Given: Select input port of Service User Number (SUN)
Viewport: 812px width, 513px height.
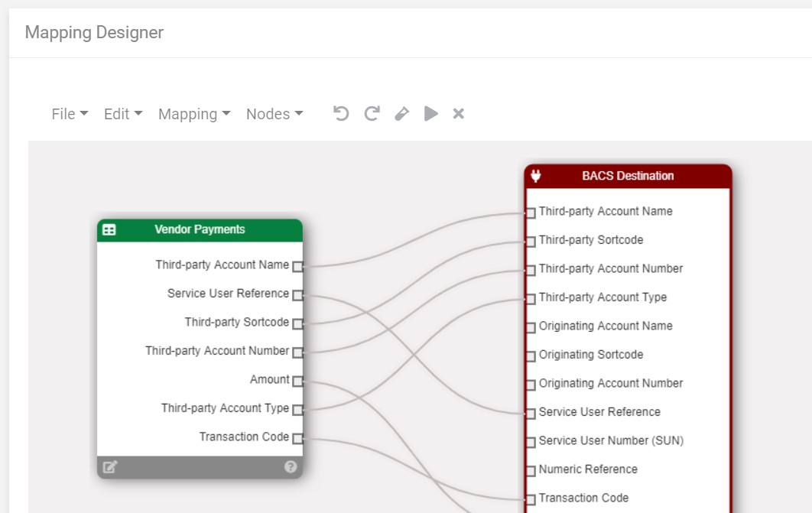Looking at the screenshot, I should 531,442.
